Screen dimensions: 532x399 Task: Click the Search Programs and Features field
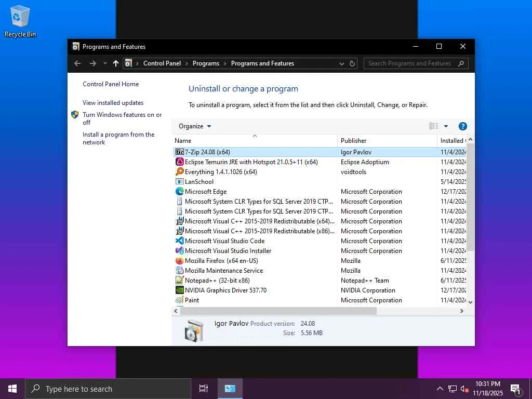pyautogui.click(x=416, y=63)
